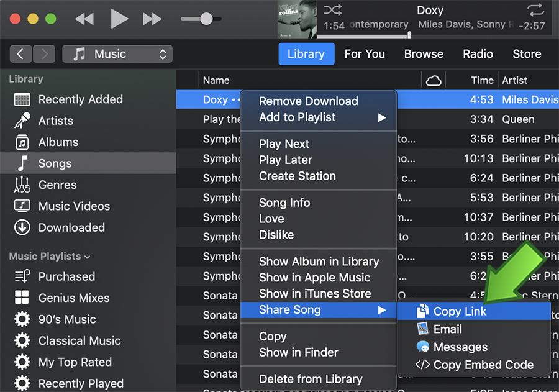Viewport: 559px width, 392px height.
Task: Select the Play the song row
Action: [368, 119]
